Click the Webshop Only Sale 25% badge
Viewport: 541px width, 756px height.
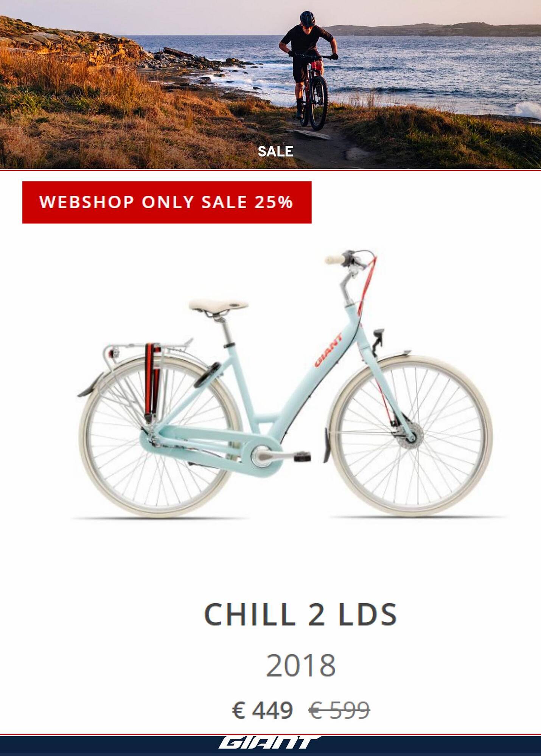(x=167, y=202)
